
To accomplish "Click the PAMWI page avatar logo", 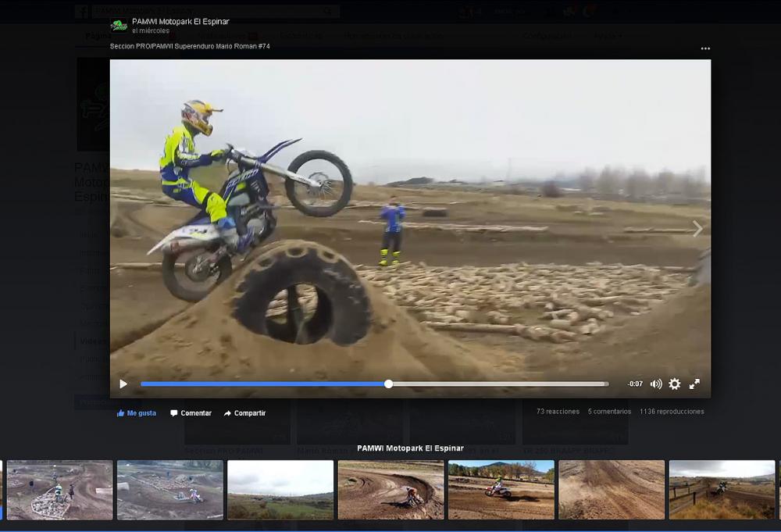I will pyautogui.click(x=119, y=26).
